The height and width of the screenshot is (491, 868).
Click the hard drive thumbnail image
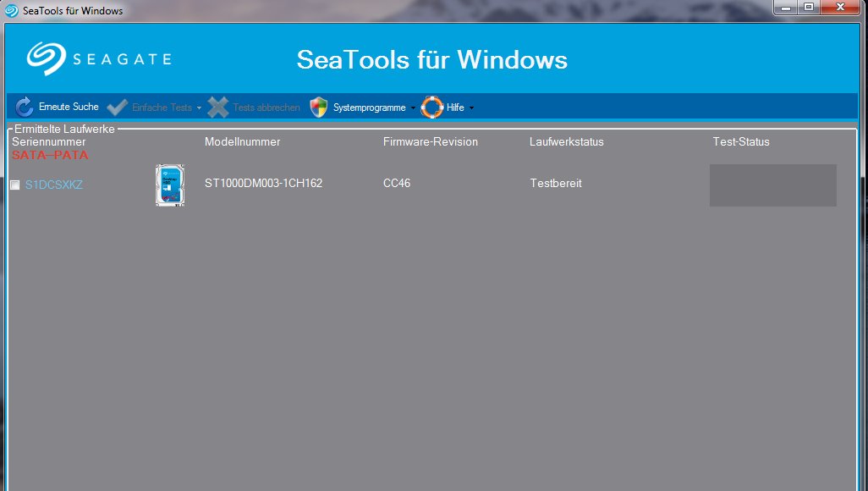(170, 185)
